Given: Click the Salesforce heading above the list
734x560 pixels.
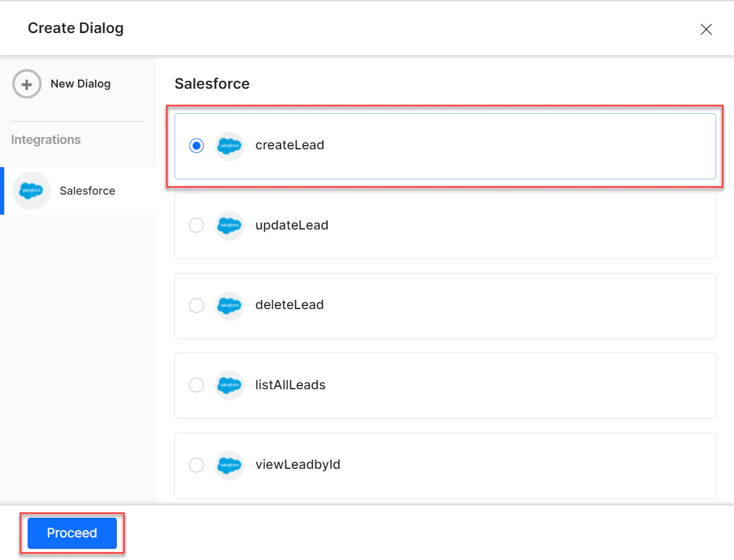Looking at the screenshot, I should click(x=212, y=84).
